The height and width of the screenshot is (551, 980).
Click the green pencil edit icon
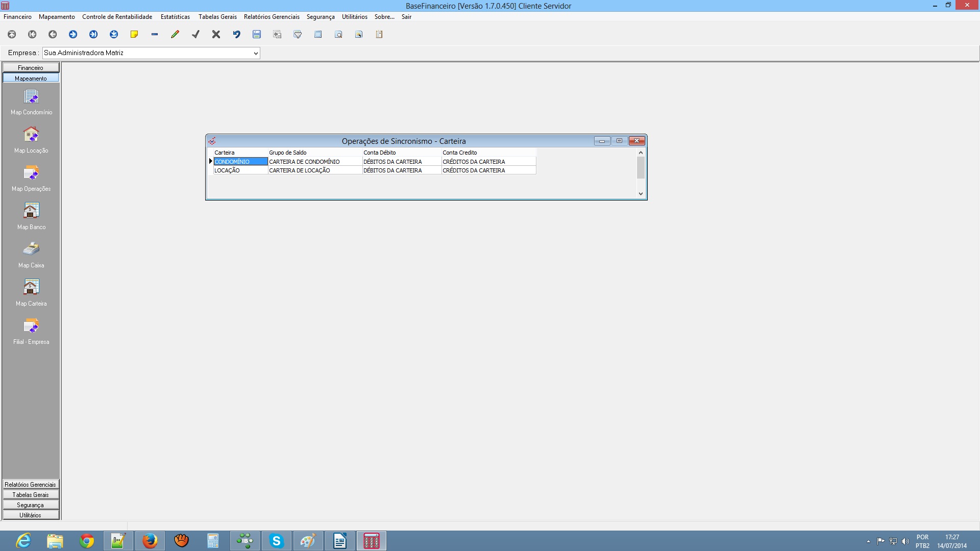point(175,34)
